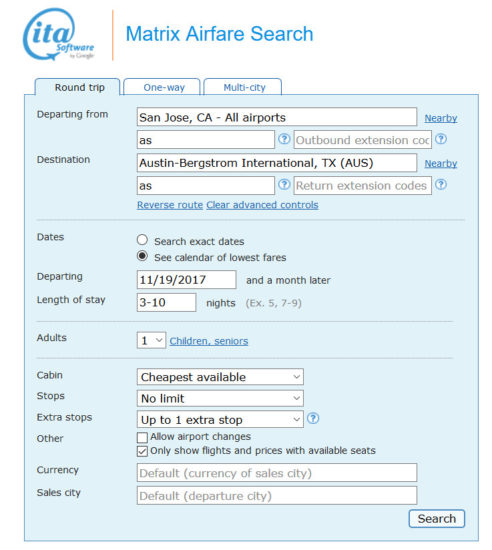Uncheck Only show flights with available seats
The width and height of the screenshot is (492, 550).
[x=142, y=451]
